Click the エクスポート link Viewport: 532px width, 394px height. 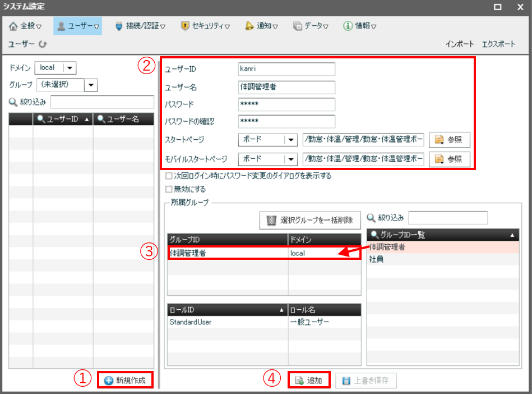(x=498, y=44)
